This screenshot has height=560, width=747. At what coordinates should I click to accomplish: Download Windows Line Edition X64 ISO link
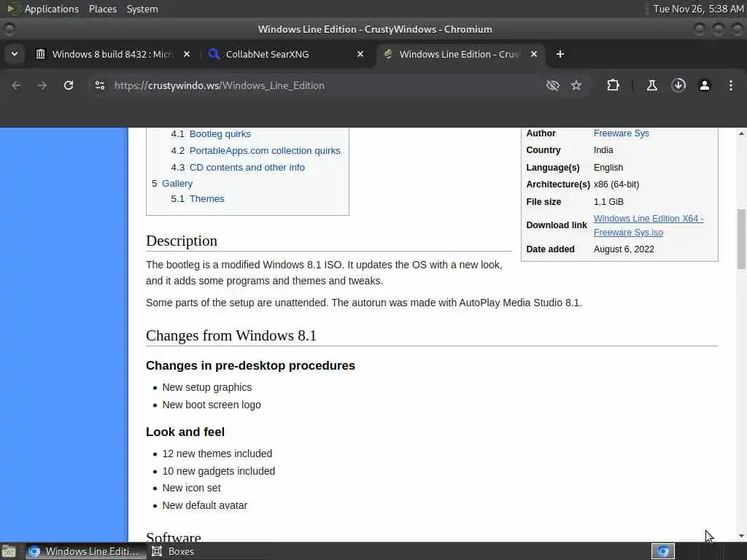(x=649, y=225)
